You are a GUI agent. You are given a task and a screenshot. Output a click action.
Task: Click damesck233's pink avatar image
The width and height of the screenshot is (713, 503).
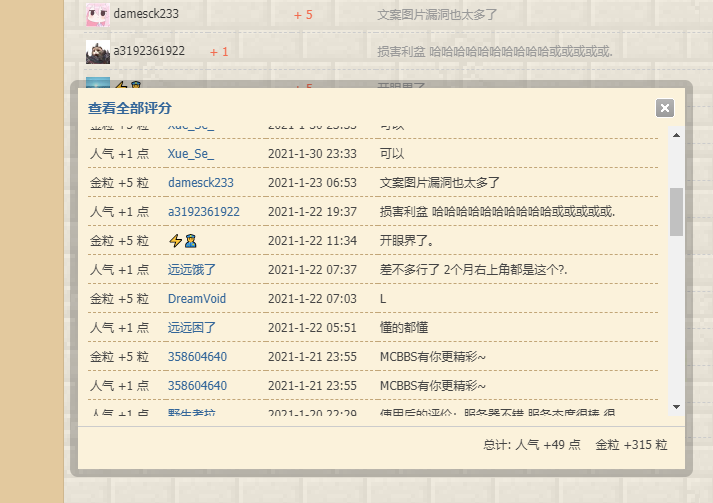pos(97,15)
